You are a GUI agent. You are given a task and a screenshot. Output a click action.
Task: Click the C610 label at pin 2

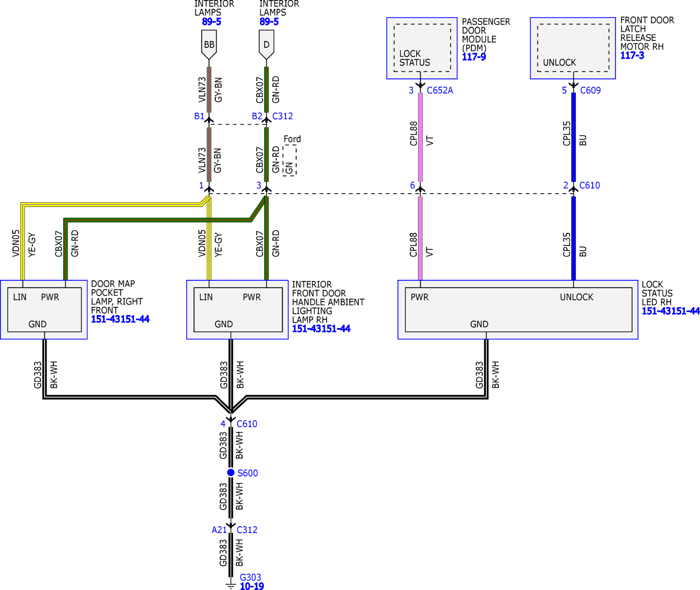[x=590, y=185]
